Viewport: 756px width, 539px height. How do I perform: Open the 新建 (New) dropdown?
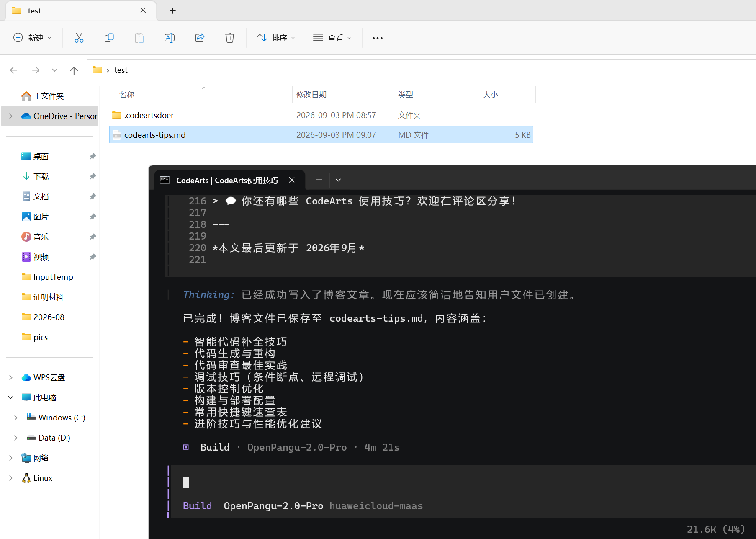(x=32, y=38)
